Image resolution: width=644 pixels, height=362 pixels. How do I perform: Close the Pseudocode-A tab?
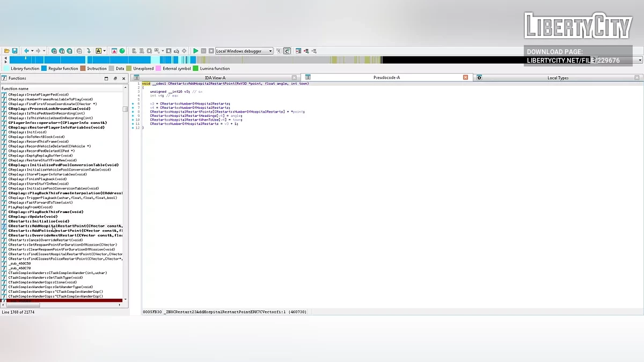tap(465, 78)
